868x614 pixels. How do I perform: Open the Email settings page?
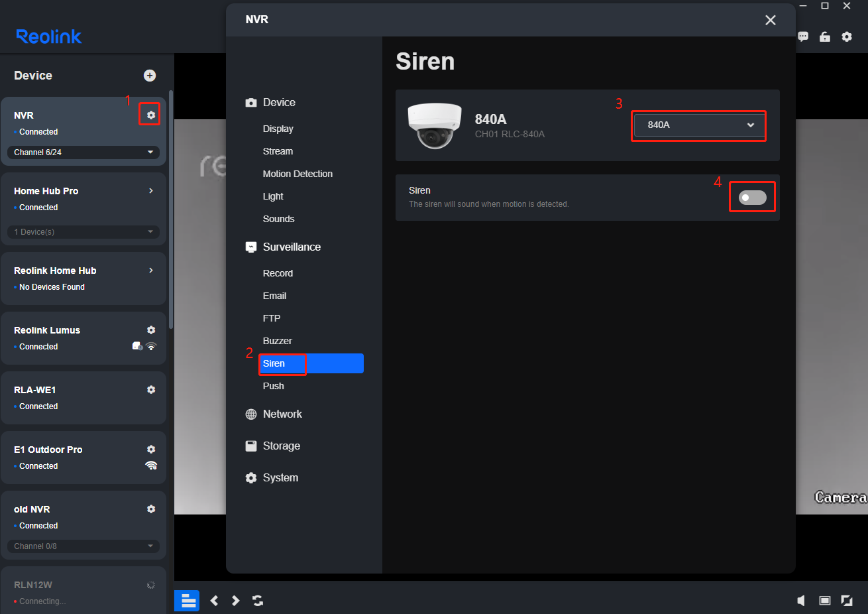pyautogui.click(x=274, y=296)
